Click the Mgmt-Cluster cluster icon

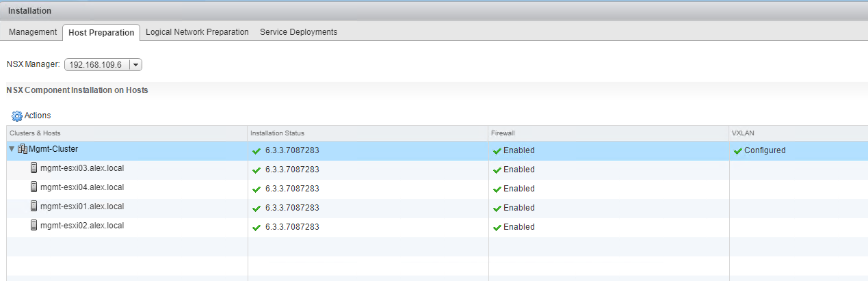click(x=23, y=150)
